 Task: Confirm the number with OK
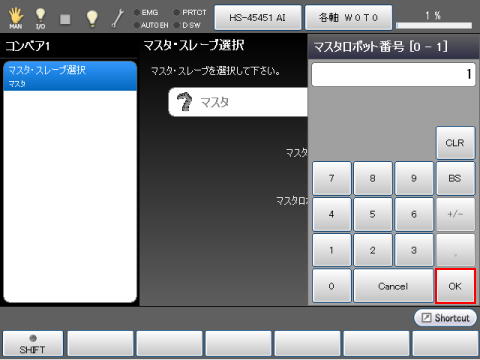[455, 286]
